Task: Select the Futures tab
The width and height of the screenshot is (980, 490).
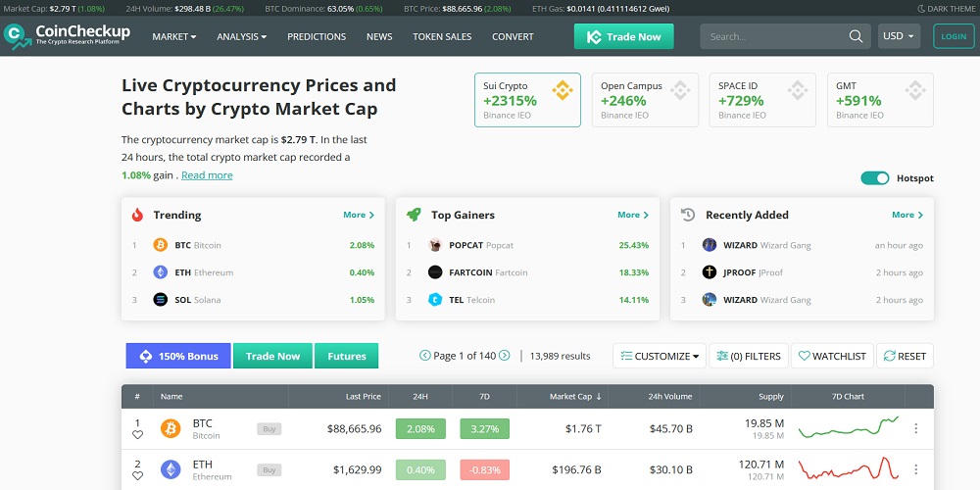Action: (346, 356)
